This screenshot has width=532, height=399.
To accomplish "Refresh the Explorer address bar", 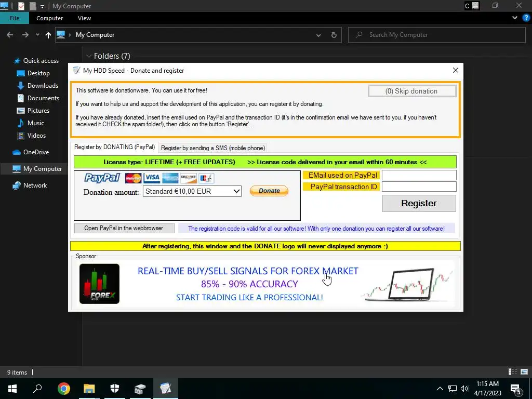I will coord(334,35).
